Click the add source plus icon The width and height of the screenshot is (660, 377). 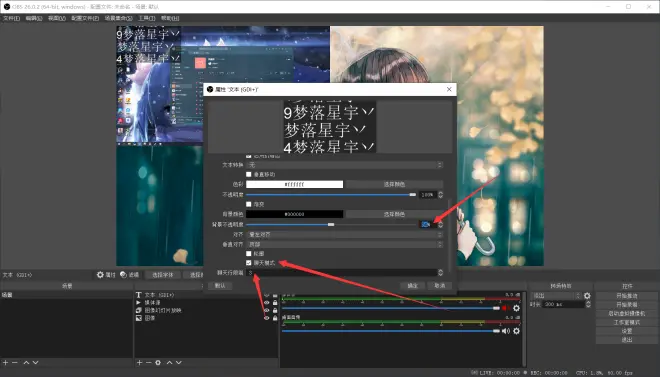tap(139, 362)
